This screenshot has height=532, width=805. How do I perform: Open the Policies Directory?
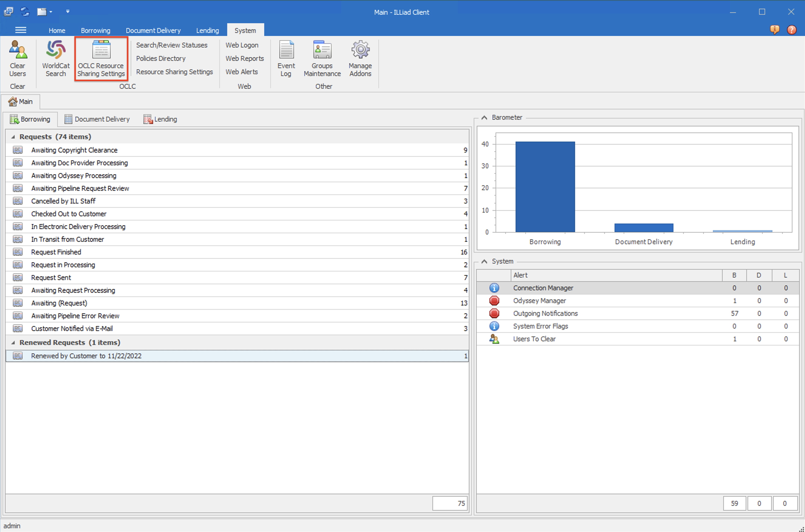pos(160,58)
